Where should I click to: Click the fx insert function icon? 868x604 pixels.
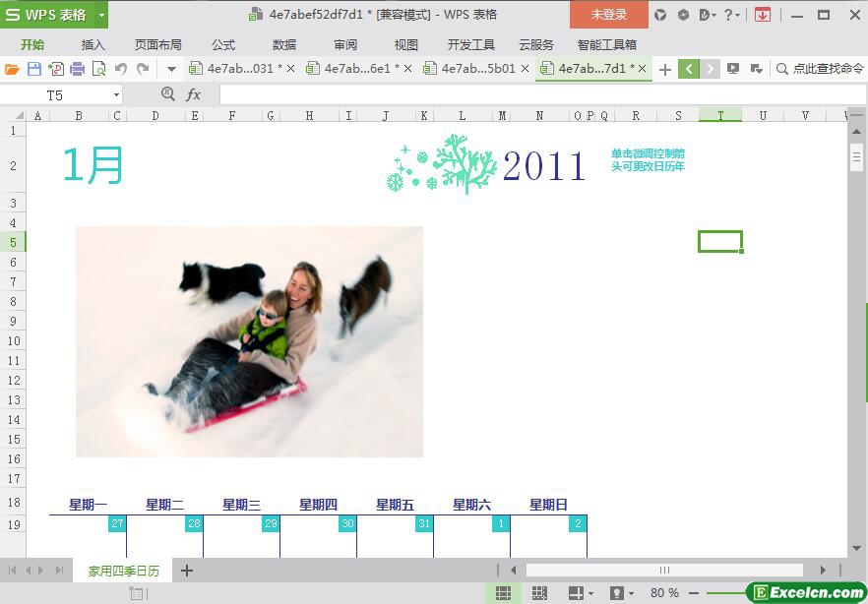point(193,94)
